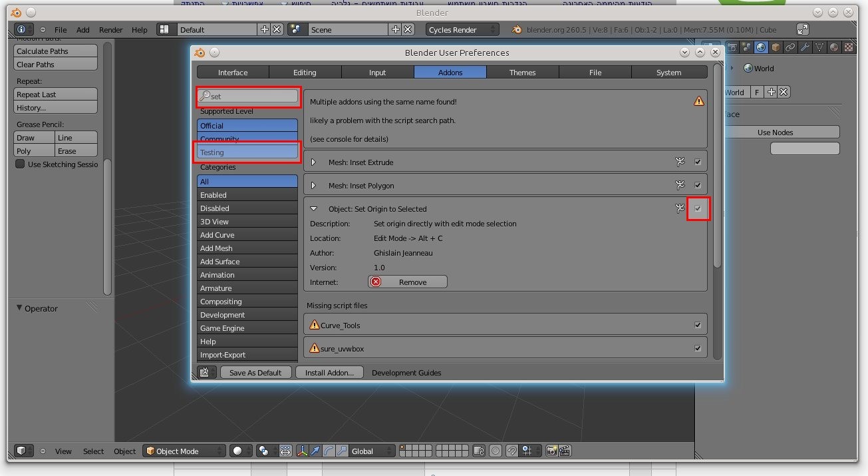Switch to the File tab
Image resolution: width=868 pixels, height=476 pixels.
point(595,73)
